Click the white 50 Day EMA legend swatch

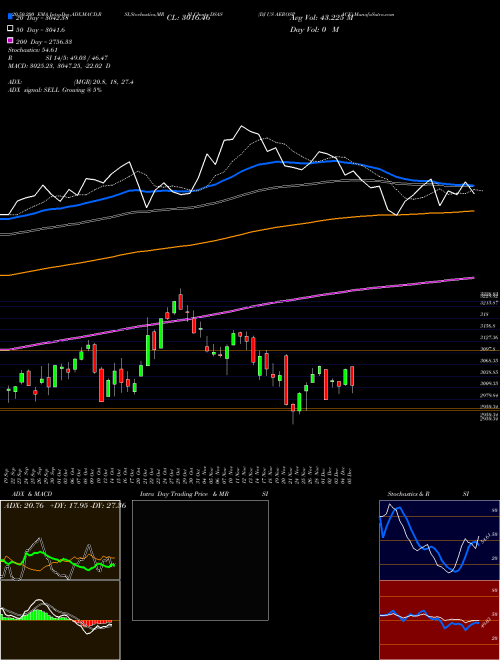(x=10, y=29)
